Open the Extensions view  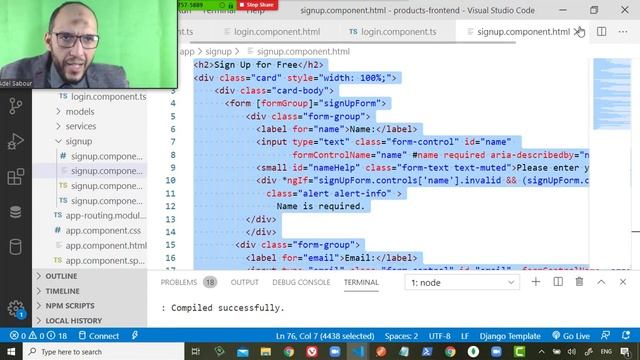[16, 177]
